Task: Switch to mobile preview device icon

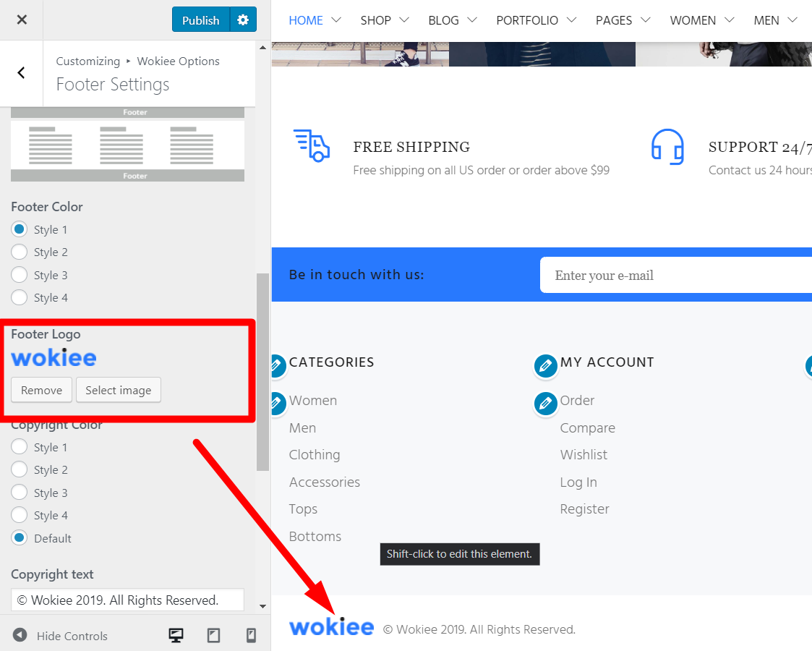Action: pos(251,635)
